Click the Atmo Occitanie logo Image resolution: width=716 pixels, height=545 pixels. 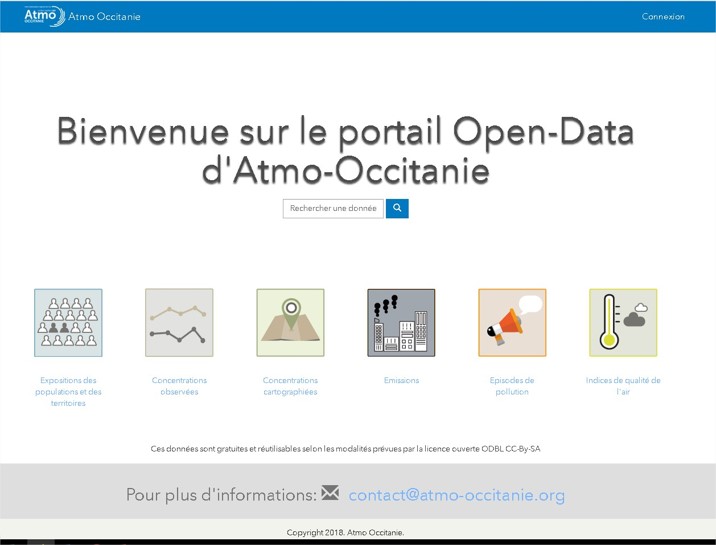coord(44,16)
